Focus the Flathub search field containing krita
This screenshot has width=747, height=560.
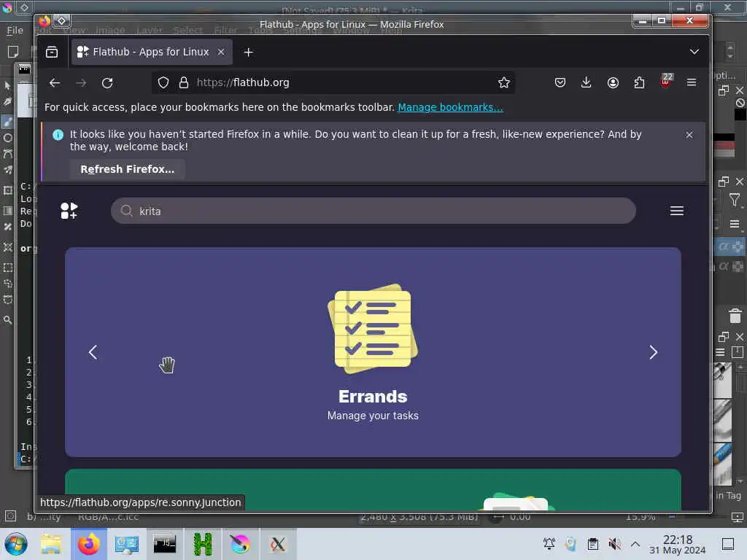373,211
